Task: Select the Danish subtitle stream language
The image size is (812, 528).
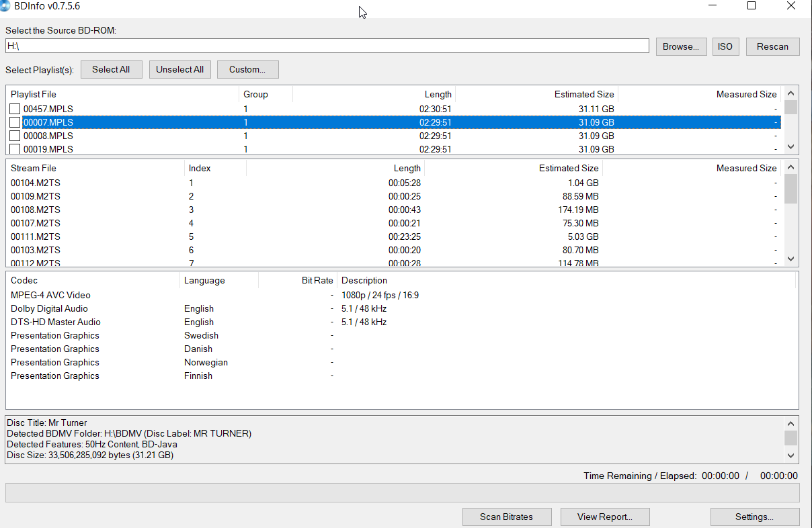Action: [x=198, y=349]
